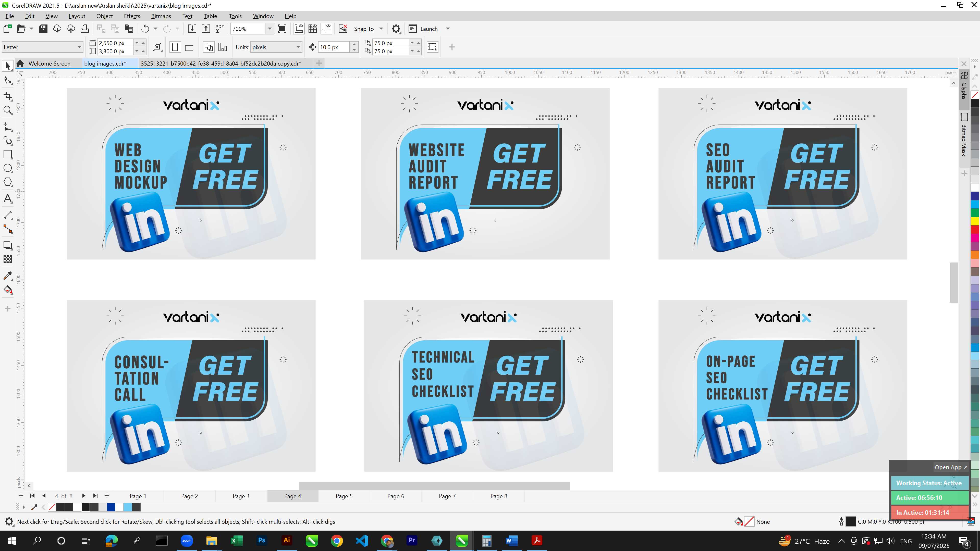The height and width of the screenshot is (551, 980).
Task: Click the New document icon
Action: 7,29
